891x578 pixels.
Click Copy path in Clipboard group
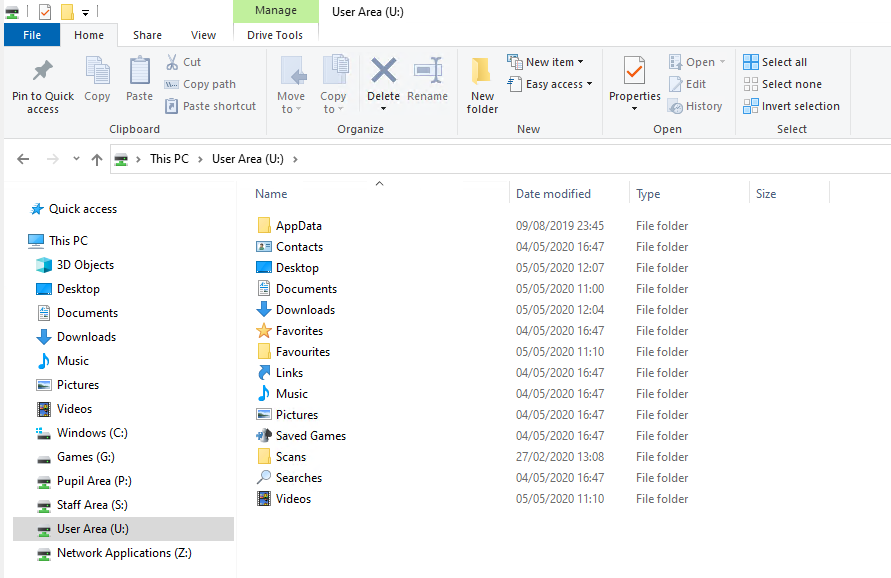click(x=200, y=84)
